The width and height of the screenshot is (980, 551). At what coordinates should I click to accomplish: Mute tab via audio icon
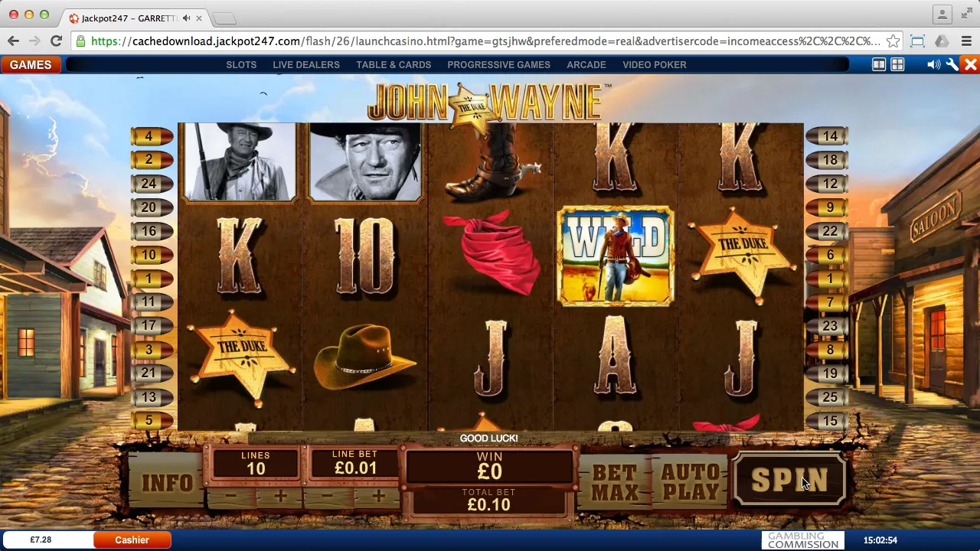click(x=186, y=18)
